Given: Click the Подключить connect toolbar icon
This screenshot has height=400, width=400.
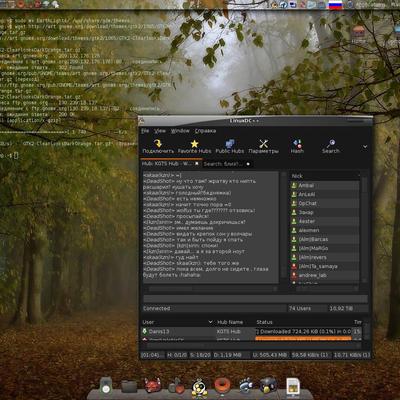Looking at the screenshot, I should click(158, 147).
